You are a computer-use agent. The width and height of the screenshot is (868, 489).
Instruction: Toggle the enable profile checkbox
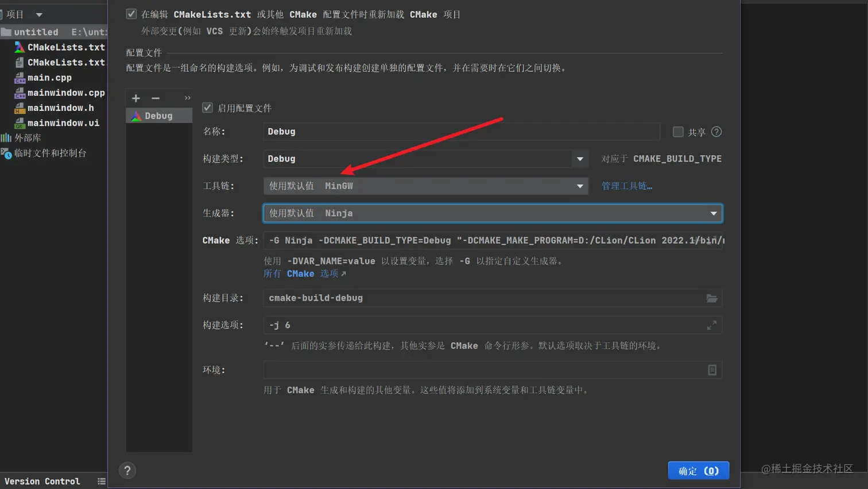pyautogui.click(x=207, y=107)
